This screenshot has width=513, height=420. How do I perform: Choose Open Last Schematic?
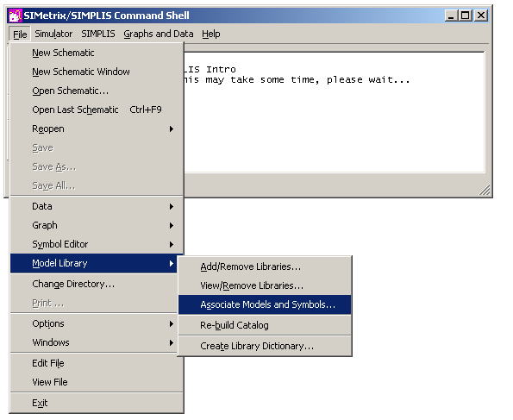[97, 110]
